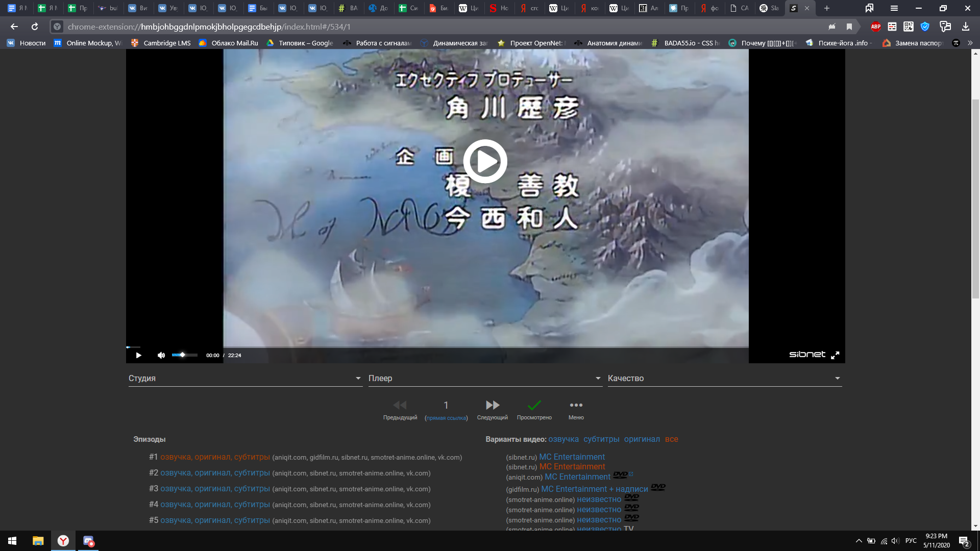Click the sibnet logo in the player
Screen dimensions: 980x551
point(807,354)
